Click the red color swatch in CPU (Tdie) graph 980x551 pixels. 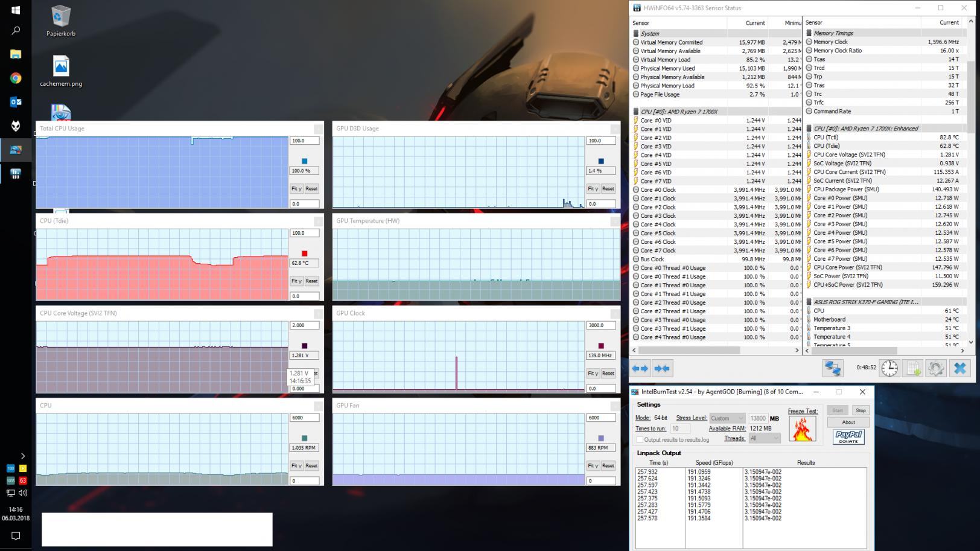304,253
